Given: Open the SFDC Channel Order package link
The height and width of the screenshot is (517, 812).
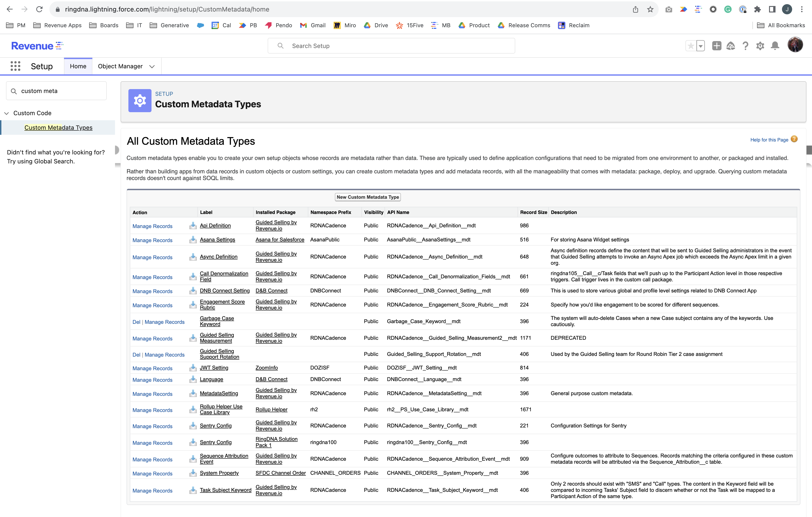Looking at the screenshot, I should point(281,473).
